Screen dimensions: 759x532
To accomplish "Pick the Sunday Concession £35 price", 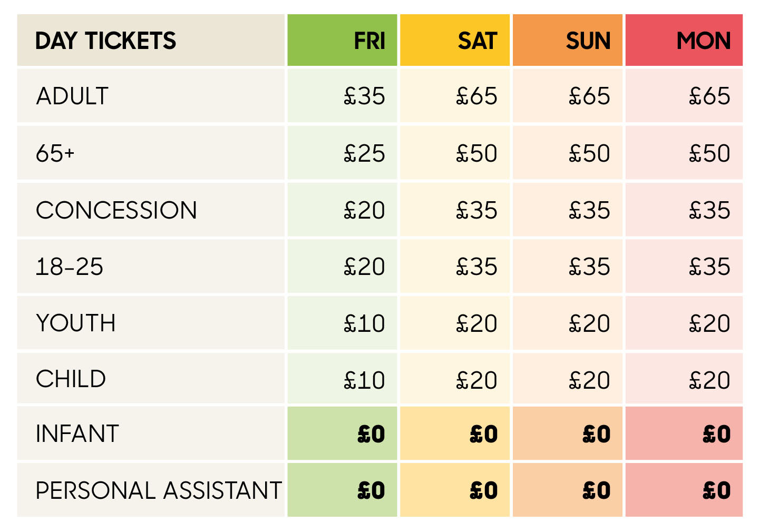I will coord(589,210).
